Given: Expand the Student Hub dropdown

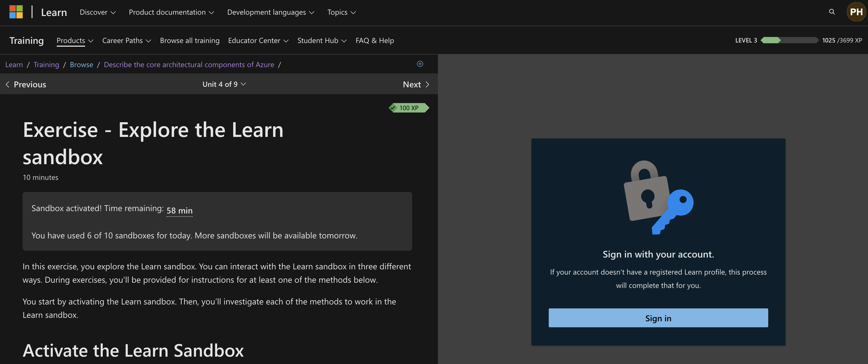Looking at the screenshot, I should (x=322, y=40).
